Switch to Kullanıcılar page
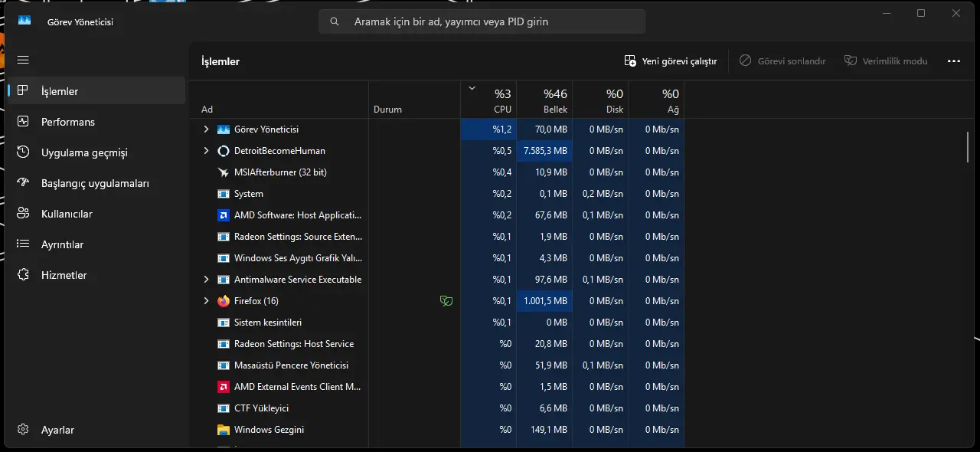 click(96, 214)
